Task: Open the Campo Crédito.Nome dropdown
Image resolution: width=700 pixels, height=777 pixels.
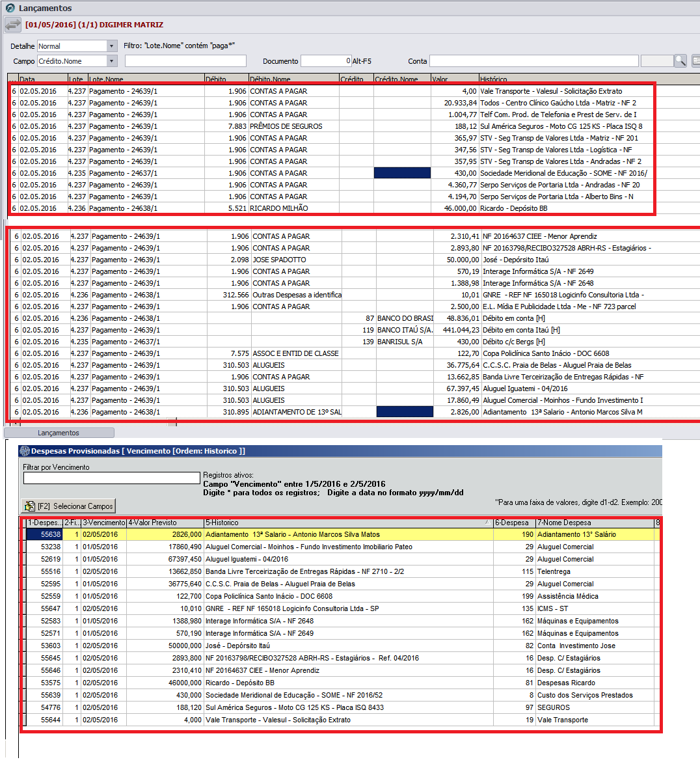Action: 112,61
